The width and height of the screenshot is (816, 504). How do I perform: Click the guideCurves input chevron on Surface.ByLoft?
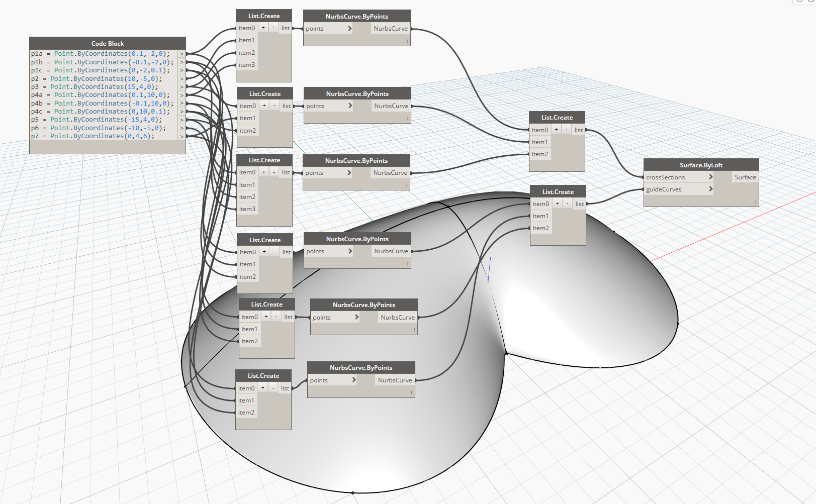click(x=710, y=189)
